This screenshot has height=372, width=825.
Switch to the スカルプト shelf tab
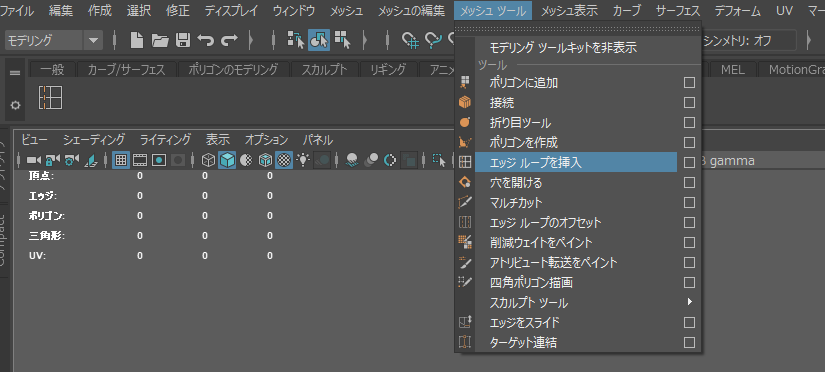tap(325, 69)
